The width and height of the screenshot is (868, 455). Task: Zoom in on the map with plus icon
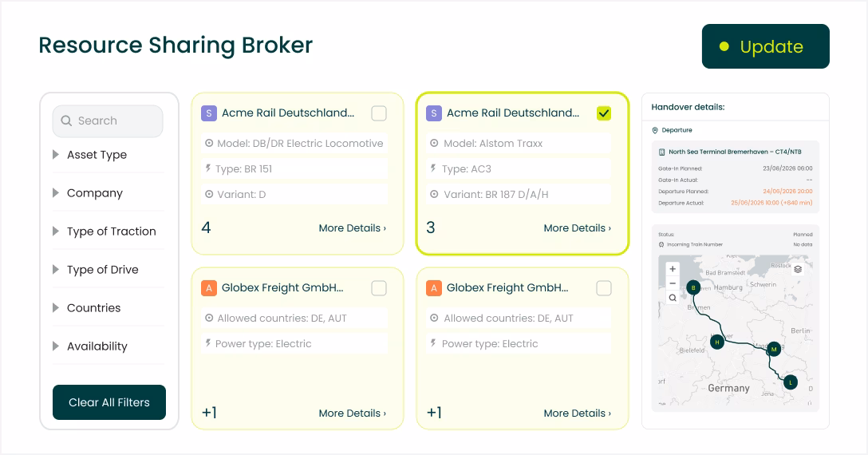coord(673,269)
